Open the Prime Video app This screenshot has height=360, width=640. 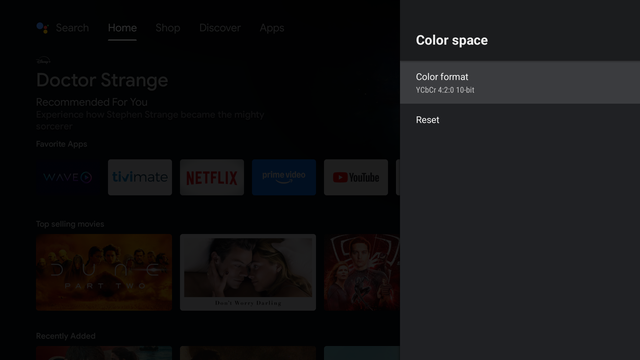tap(284, 177)
